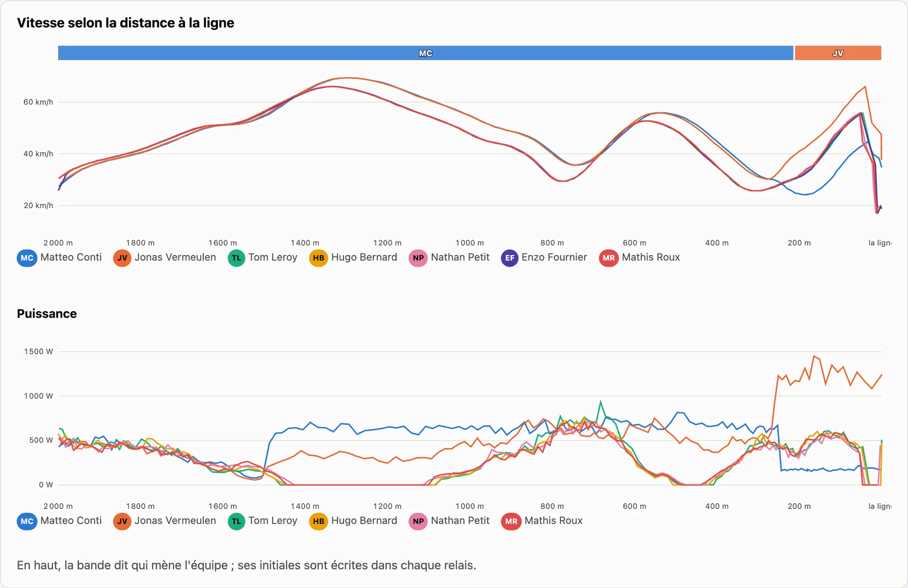Click Jonas Vermeulen label in Puissance legend

point(175,520)
